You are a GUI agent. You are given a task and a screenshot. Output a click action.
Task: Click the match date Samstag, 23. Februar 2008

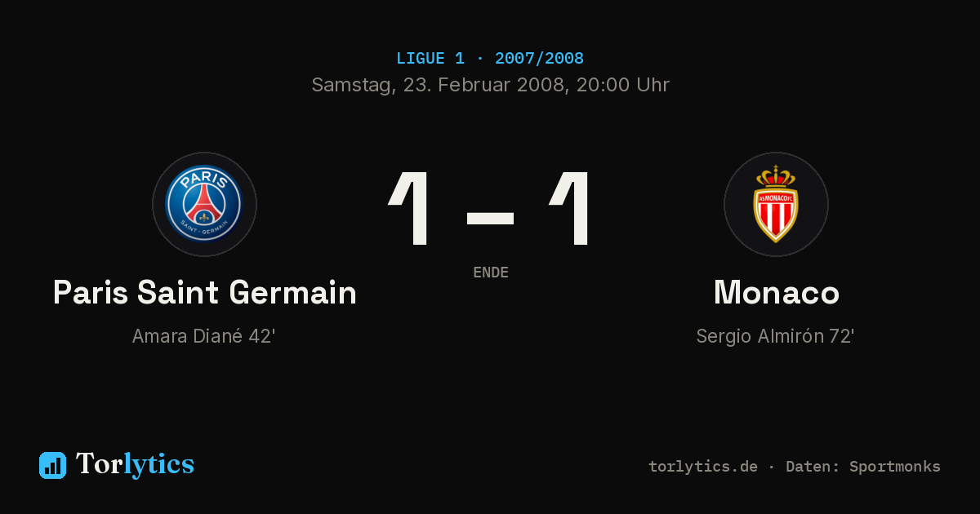click(x=439, y=85)
